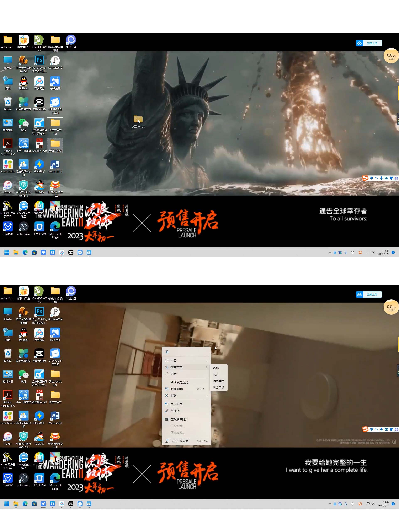Image resolution: width=399 pixels, height=532 pixels.
Task: Click the 0.0 B/s speed ball on the lower desktop
Action: pyautogui.click(x=391, y=307)
